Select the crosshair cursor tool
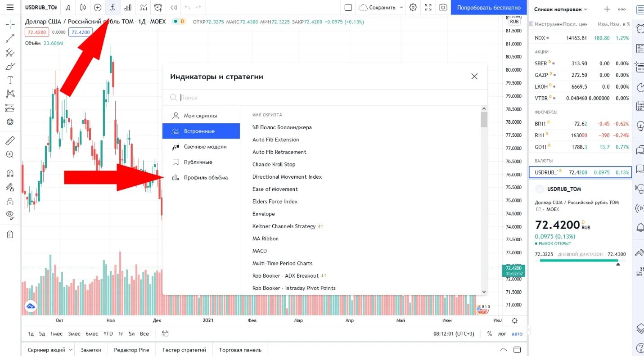The height and width of the screenshot is (356, 644). pos(10,25)
